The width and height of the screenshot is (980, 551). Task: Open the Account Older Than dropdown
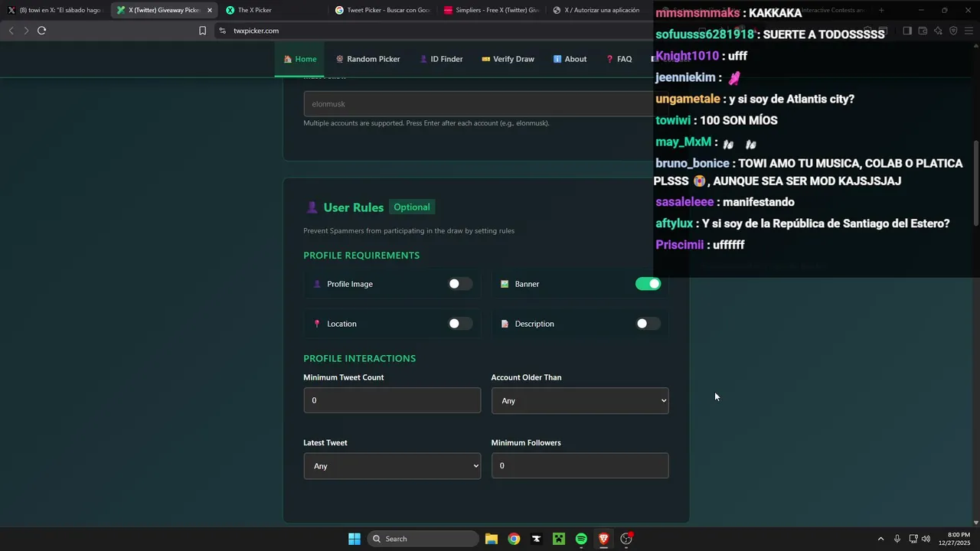click(x=580, y=400)
